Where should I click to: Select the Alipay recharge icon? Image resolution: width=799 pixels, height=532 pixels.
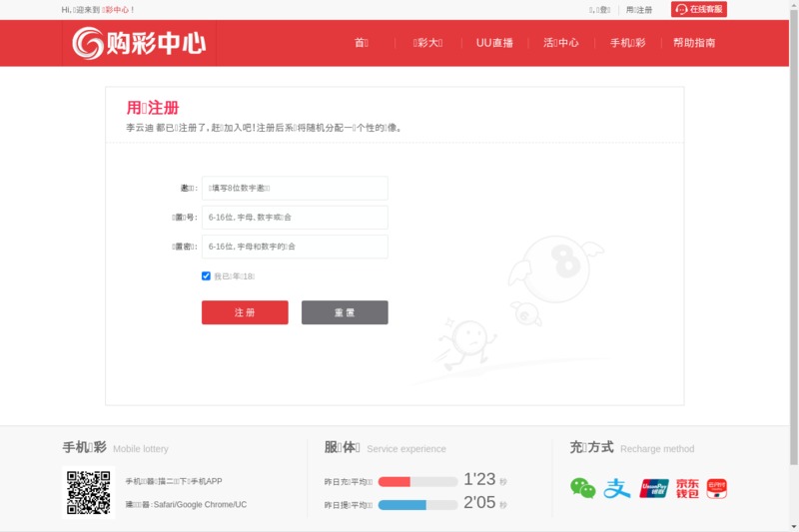tap(617, 488)
